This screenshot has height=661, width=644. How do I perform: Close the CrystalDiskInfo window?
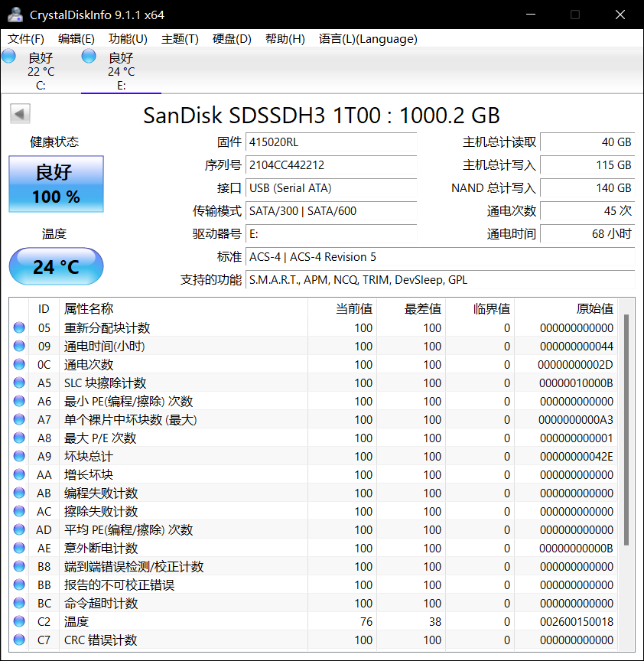[620, 15]
